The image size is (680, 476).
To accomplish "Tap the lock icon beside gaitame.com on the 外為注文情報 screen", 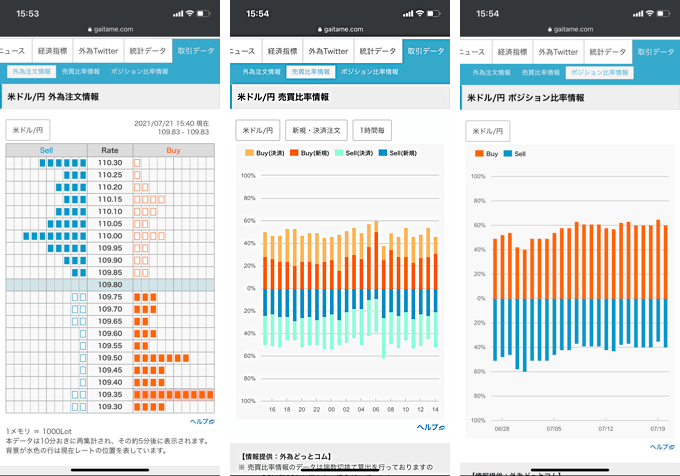I will [x=90, y=29].
